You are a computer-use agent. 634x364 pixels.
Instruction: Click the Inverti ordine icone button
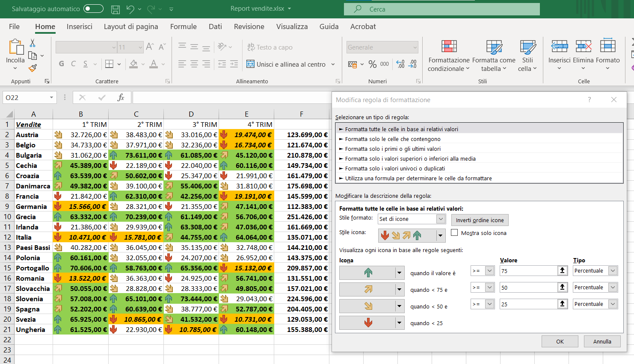(x=480, y=220)
